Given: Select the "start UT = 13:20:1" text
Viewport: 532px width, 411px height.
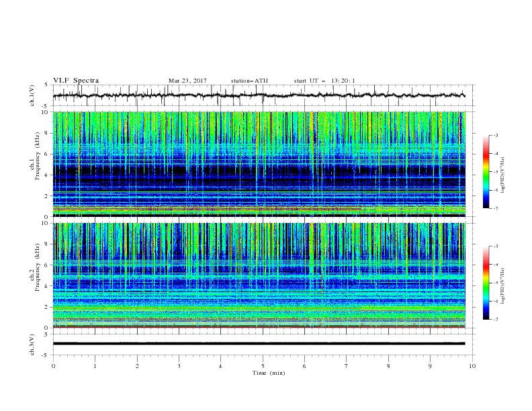Looking at the screenshot, I should (x=324, y=81).
